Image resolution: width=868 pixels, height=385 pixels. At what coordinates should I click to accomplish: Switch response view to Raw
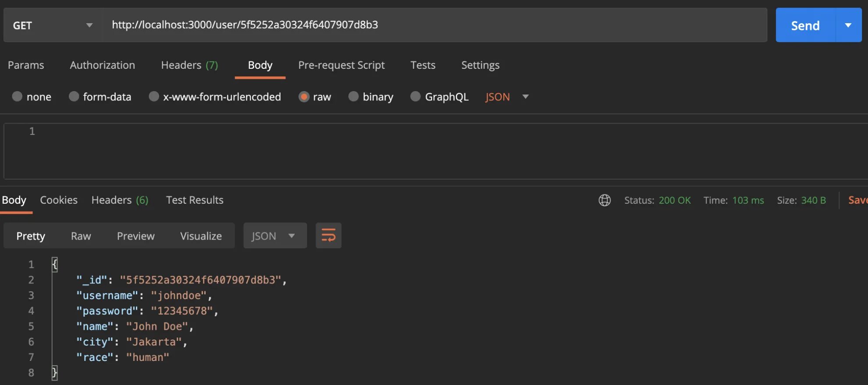coord(81,236)
